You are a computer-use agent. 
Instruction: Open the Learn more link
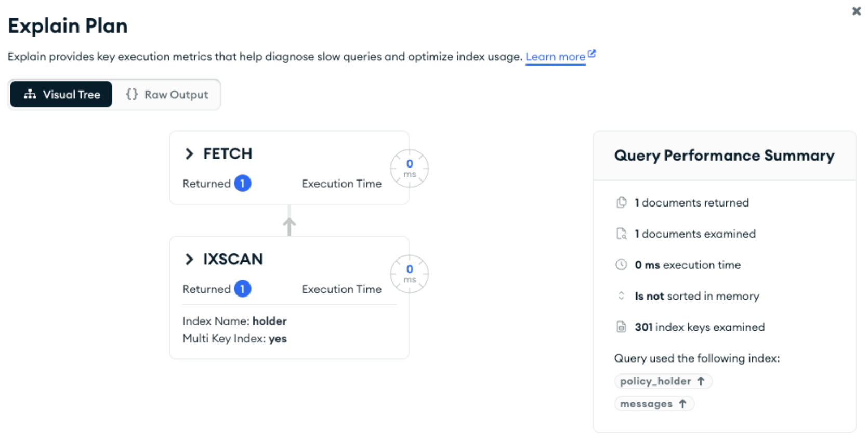pos(555,57)
